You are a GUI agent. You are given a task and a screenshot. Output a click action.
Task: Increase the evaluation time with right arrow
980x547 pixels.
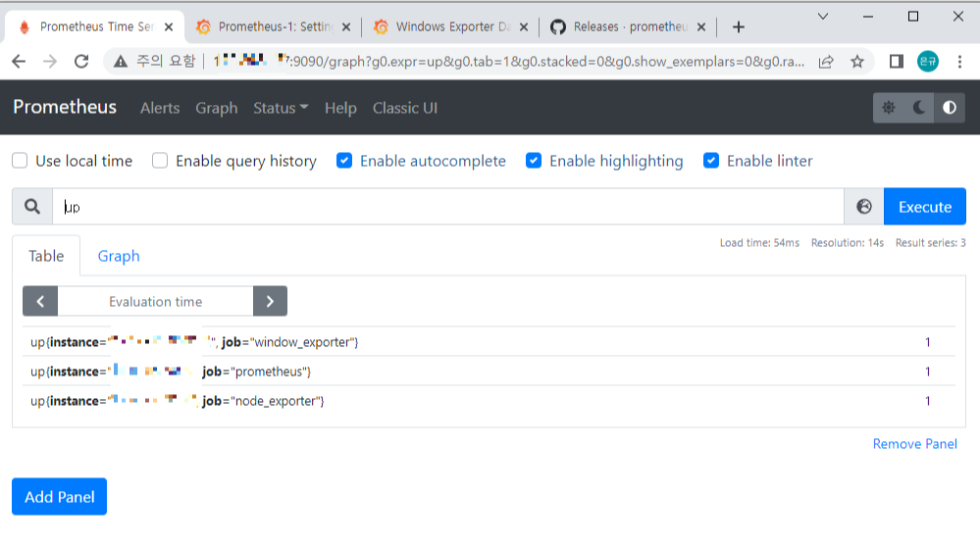[x=270, y=302]
